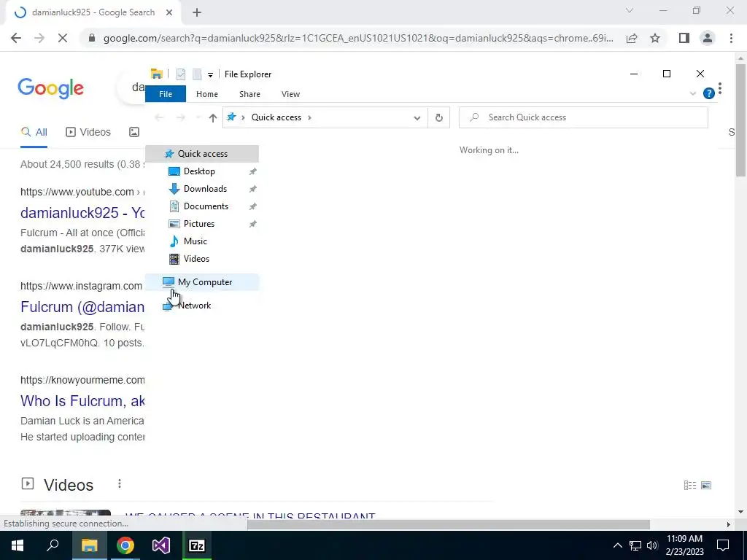The height and width of the screenshot is (560, 747).
Task: Refresh the Quick access folder view
Action: [438, 117]
